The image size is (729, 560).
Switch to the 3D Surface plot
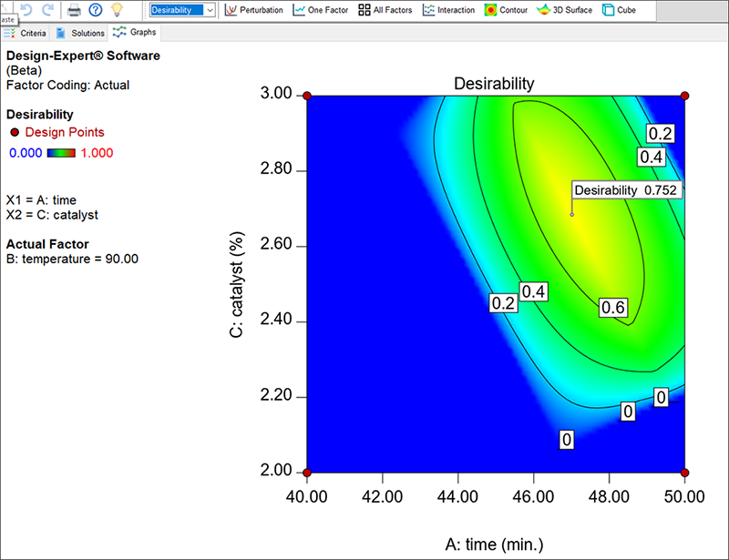point(563,10)
